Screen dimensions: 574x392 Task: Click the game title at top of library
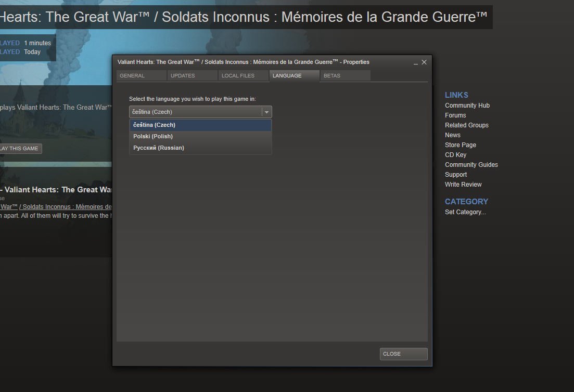pyautogui.click(x=244, y=17)
